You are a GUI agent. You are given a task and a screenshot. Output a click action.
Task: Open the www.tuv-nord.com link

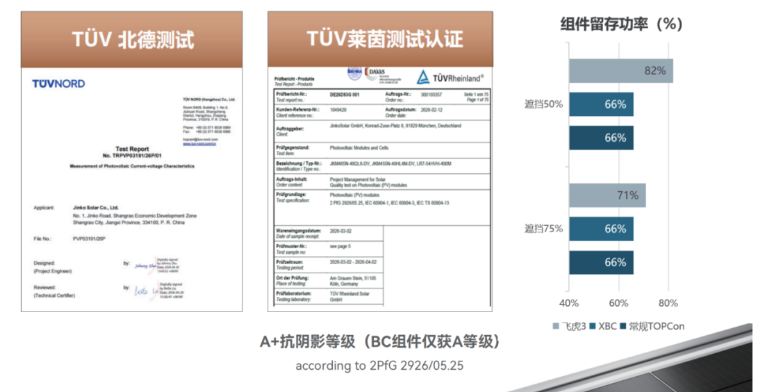pyautogui.click(x=200, y=144)
